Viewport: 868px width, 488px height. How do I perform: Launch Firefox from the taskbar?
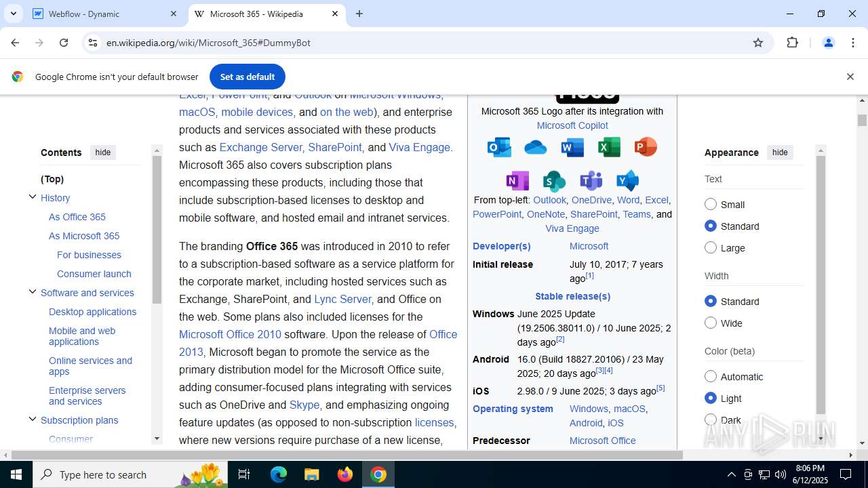click(x=345, y=474)
